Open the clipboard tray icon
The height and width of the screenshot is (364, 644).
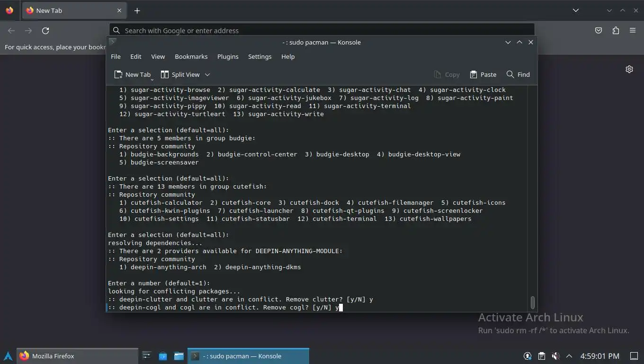coord(542,356)
